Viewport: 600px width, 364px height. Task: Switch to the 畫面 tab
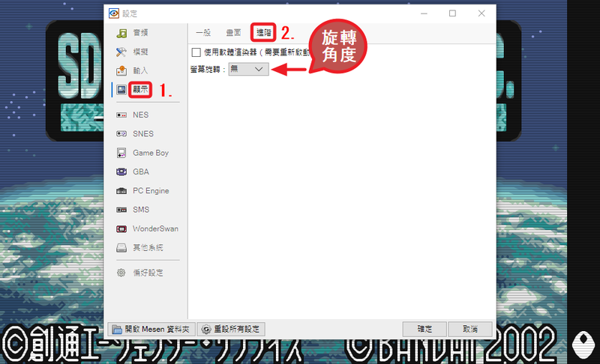tap(233, 33)
